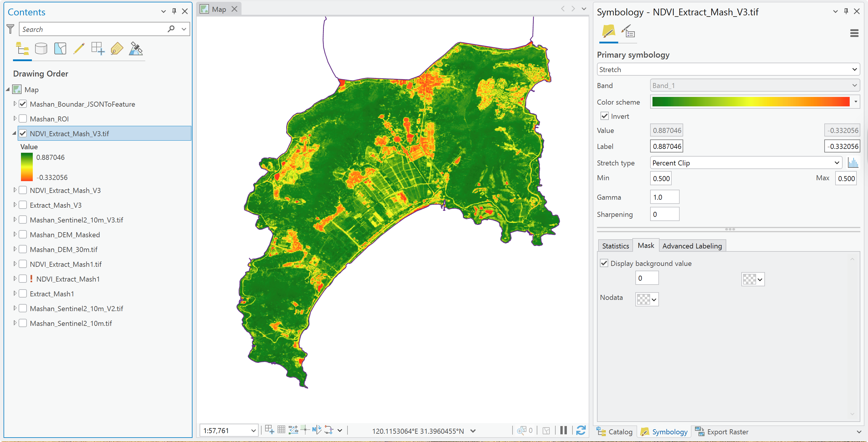868x442 pixels.
Task: Toggle Mashan_Boundar_JSONToFeature layer visibility
Action: 23,104
